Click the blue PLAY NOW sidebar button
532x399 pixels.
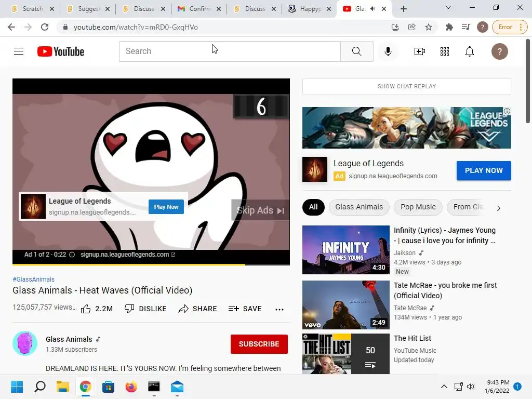[x=484, y=170]
